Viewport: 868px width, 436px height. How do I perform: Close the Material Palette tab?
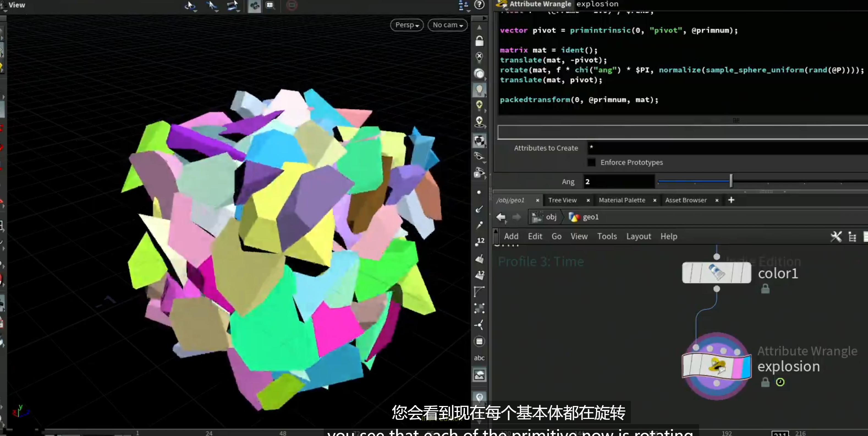point(655,200)
